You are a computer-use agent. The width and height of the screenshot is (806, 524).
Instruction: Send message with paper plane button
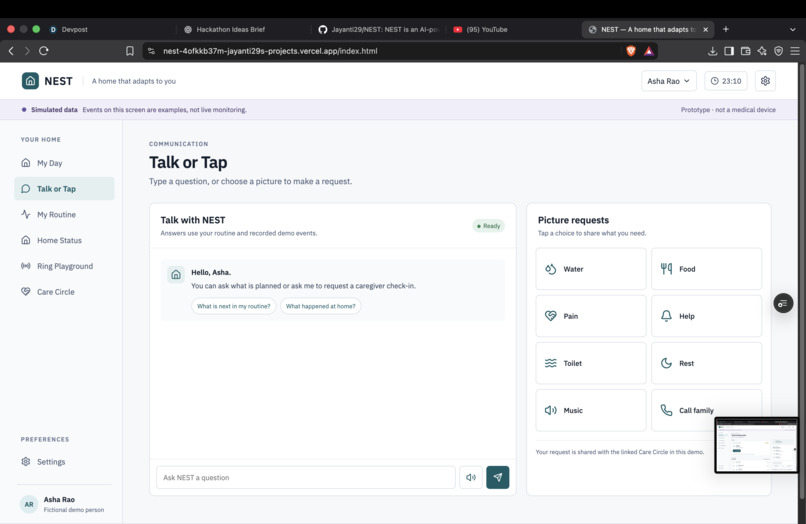click(x=498, y=477)
